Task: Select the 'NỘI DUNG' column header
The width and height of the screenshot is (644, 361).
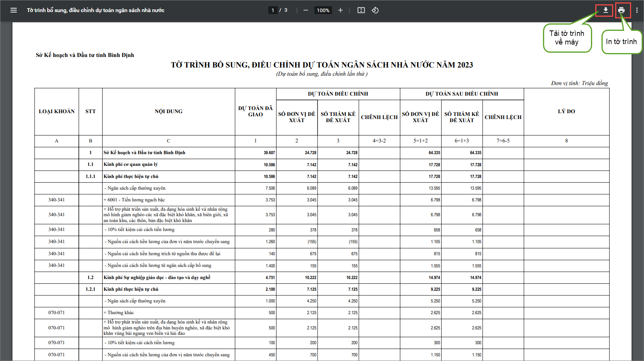Action: 169,112
